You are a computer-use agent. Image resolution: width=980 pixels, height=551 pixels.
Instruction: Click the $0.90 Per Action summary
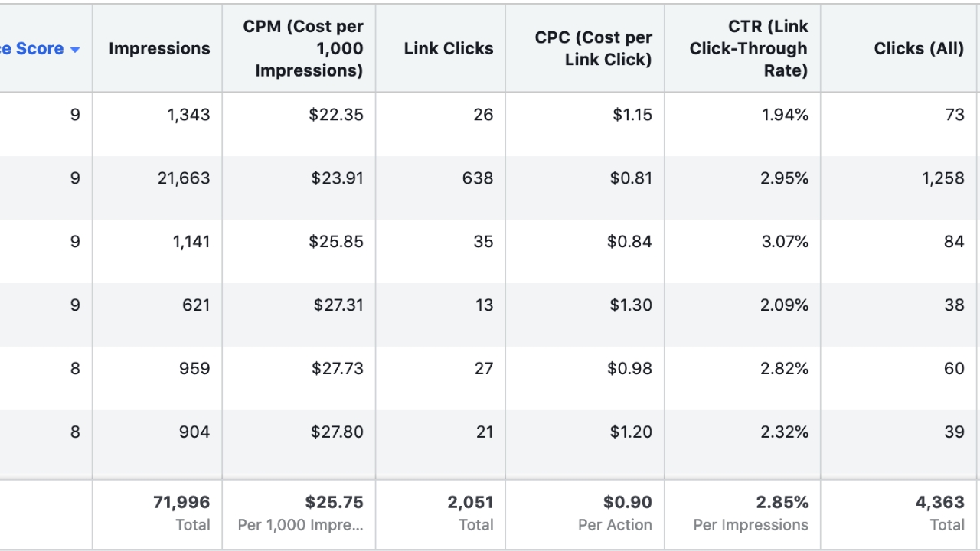pyautogui.click(x=628, y=503)
